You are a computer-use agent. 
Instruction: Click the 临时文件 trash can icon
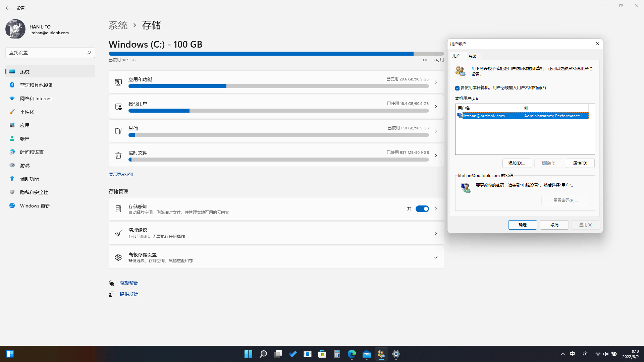(x=118, y=156)
